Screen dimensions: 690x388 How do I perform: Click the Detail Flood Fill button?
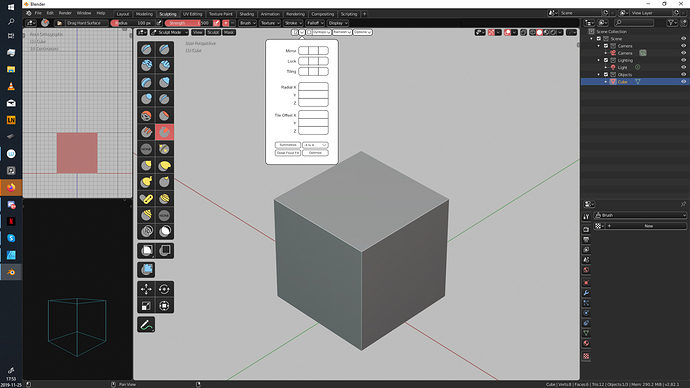coord(288,153)
